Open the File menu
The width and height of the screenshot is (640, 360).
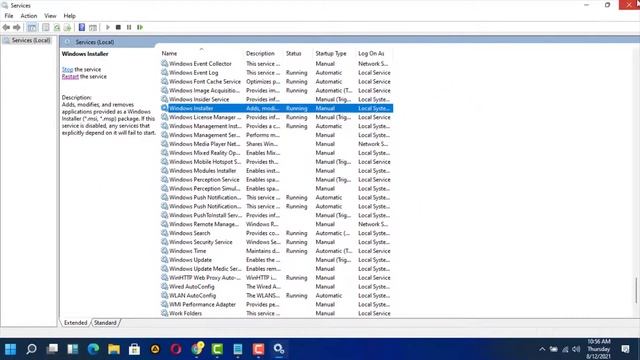tap(9, 16)
